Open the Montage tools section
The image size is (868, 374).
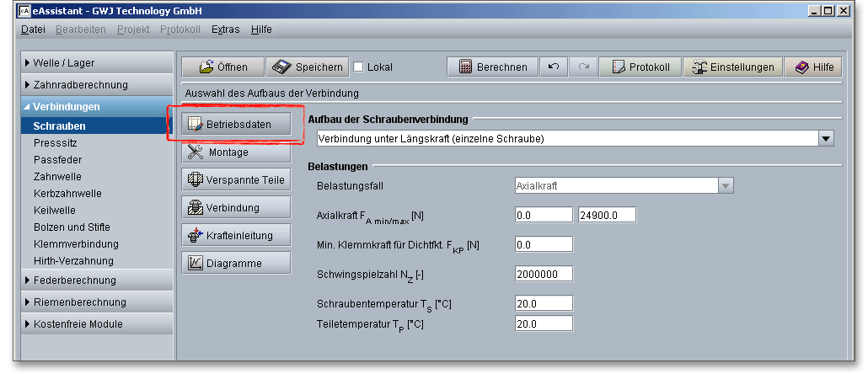pyautogui.click(x=236, y=152)
